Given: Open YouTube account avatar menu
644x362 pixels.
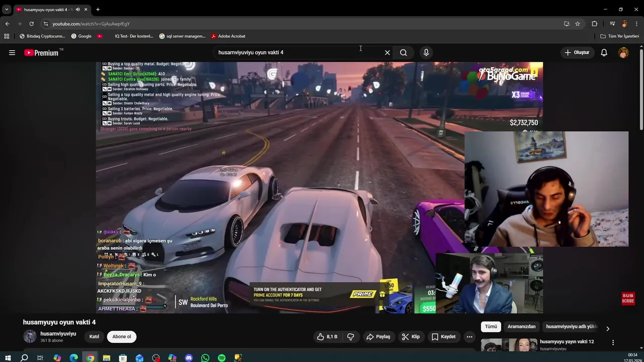Looking at the screenshot, I should pyautogui.click(x=623, y=52).
